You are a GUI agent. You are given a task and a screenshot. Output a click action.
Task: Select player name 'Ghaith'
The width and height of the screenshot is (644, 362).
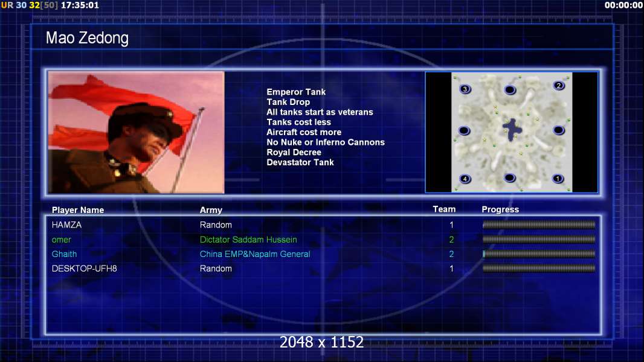coord(64,254)
